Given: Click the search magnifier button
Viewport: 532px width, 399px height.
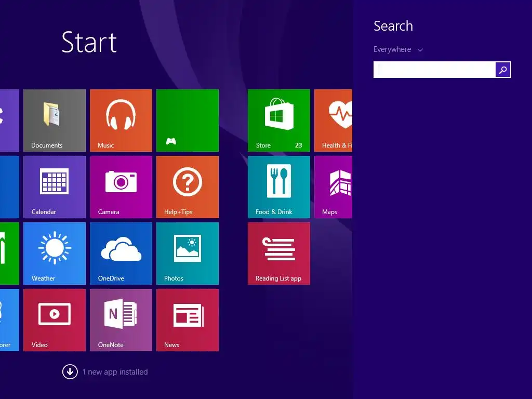Looking at the screenshot, I should [x=503, y=70].
